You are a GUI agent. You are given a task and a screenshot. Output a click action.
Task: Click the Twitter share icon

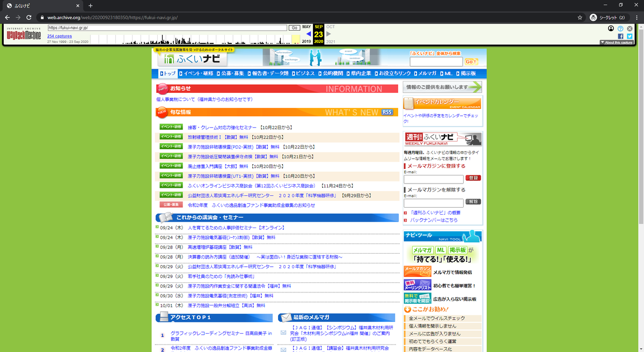point(628,35)
